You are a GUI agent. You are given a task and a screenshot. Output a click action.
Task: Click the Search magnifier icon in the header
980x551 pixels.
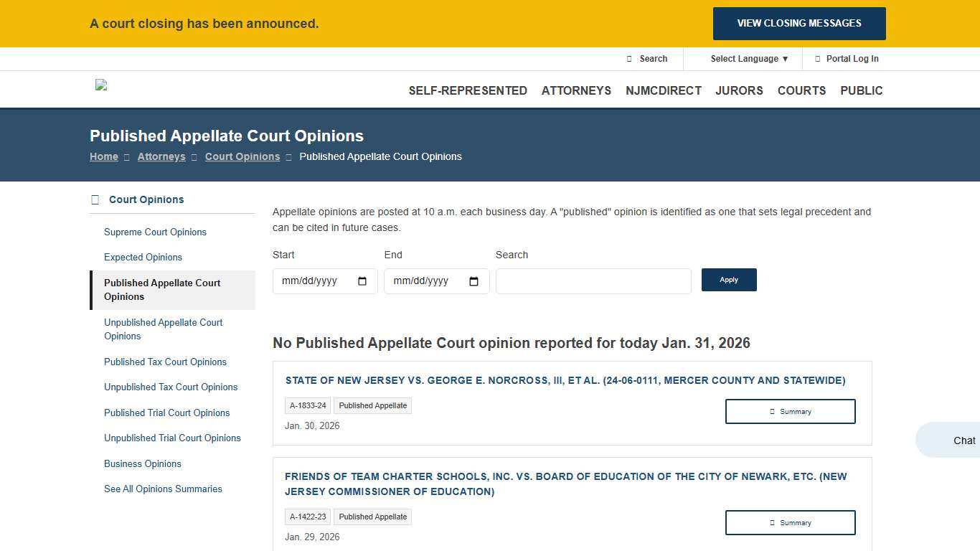pyautogui.click(x=630, y=59)
